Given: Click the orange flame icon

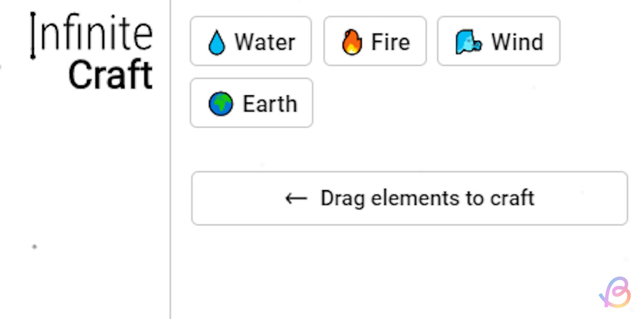Looking at the screenshot, I should coord(352,42).
